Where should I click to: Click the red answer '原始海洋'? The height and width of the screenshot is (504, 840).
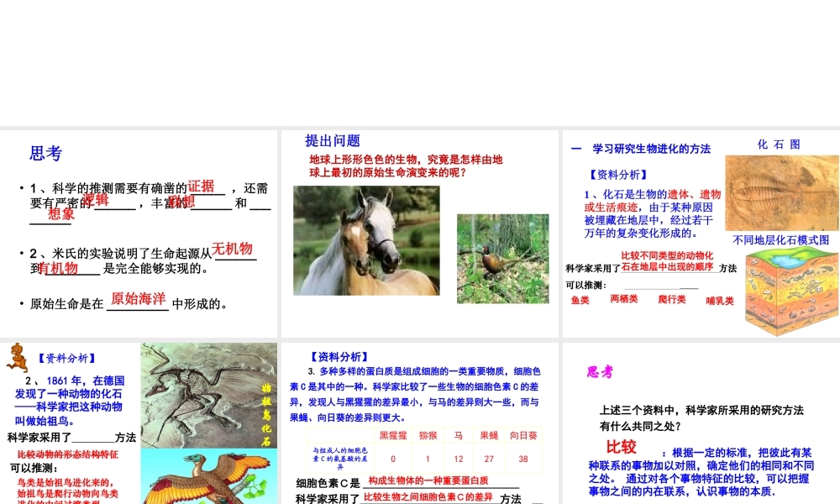139,299
